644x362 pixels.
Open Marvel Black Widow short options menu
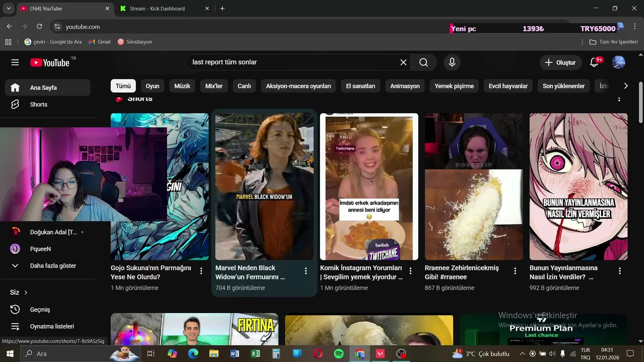306,271
